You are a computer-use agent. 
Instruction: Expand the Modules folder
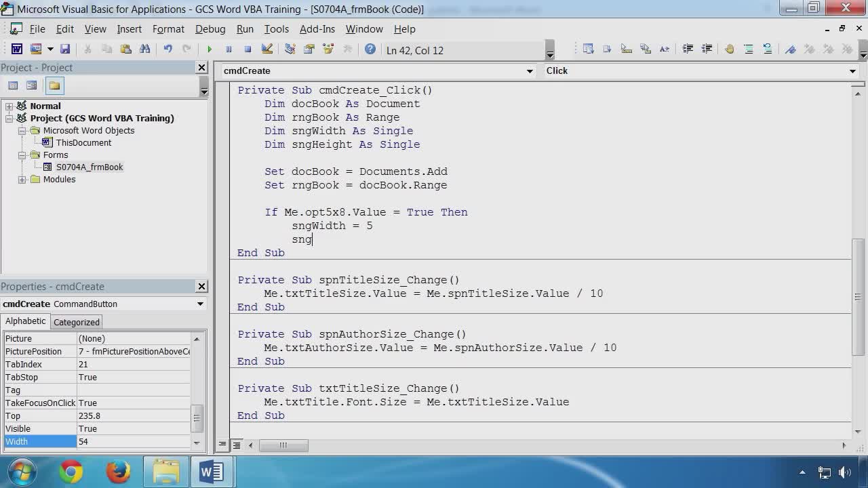(x=22, y=179)
